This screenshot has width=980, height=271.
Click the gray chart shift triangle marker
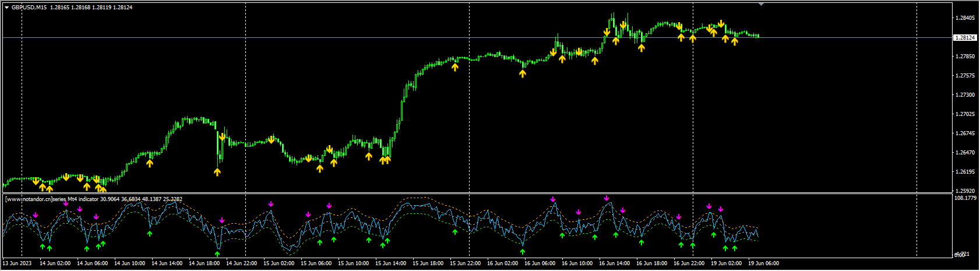(761, 4)
